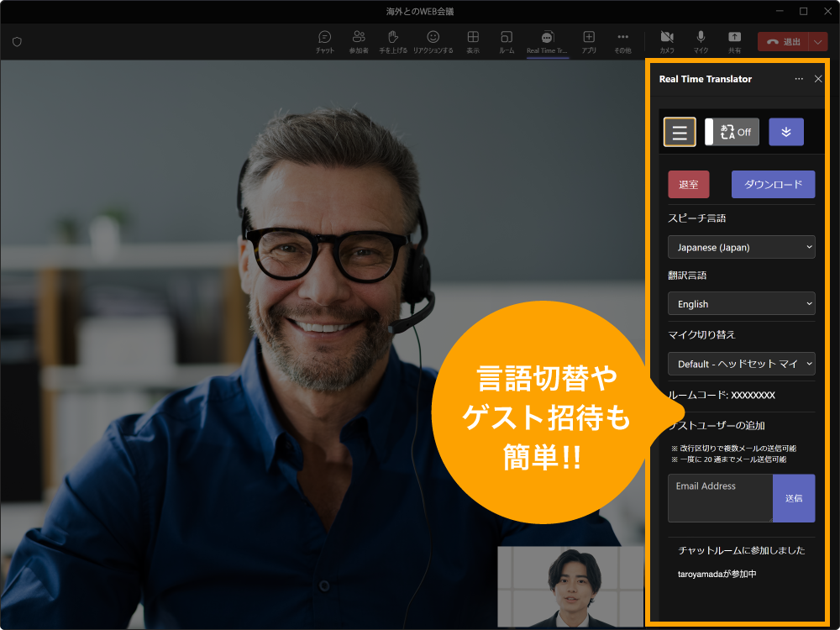Maximize the meeting window
Screen dimensions: 840x630
tap(804, 11)
